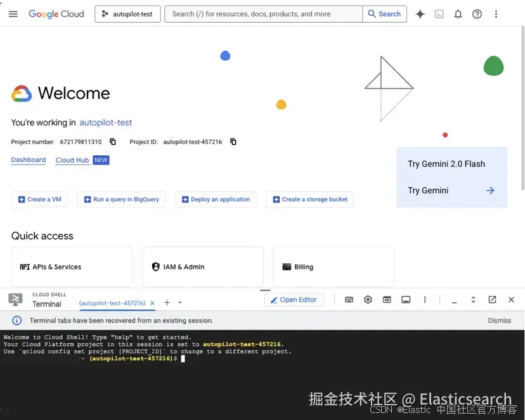The width and height of the screenshot is (525, 420).
Task: Click the Search button
Action: click(384, 14)
